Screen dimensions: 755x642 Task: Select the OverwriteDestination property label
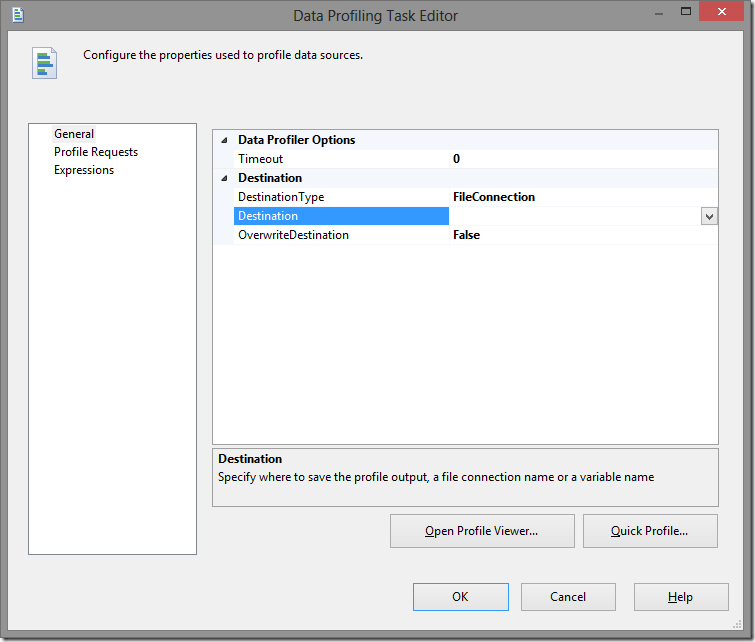[293, 235]
